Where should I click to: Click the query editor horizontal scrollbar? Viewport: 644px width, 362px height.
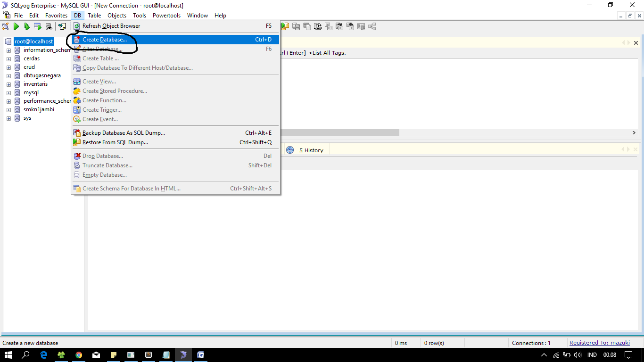click(339, 133)
